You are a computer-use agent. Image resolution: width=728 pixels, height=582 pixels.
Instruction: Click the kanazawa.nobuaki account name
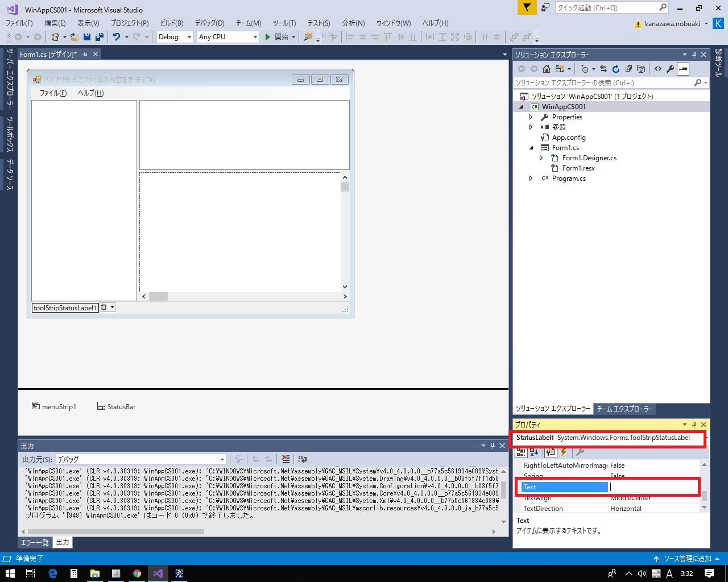(672, 24)
